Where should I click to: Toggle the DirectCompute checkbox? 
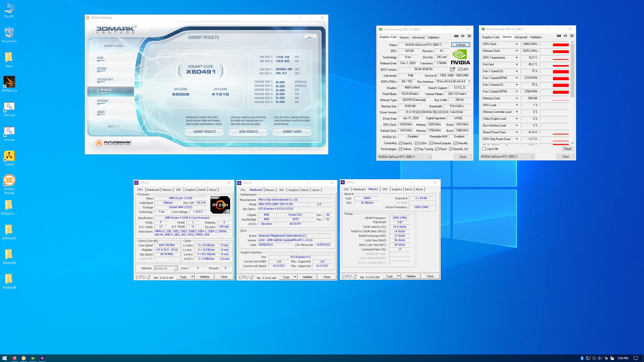point(431,143)
